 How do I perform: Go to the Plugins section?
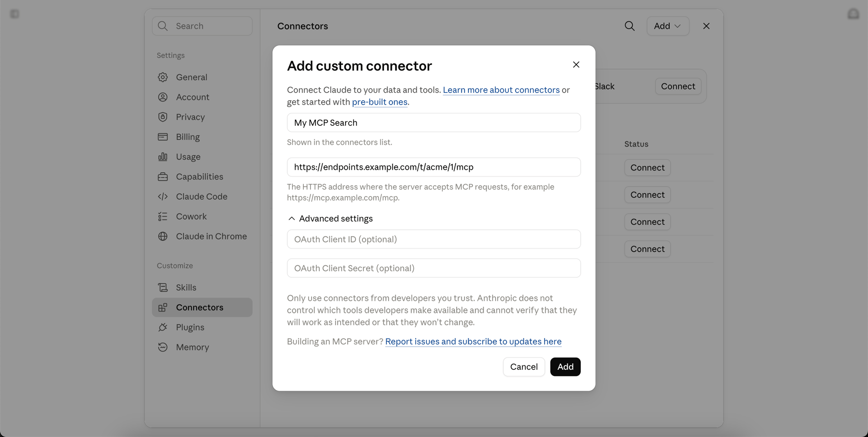pyautogui.click(x=202, y=327)
